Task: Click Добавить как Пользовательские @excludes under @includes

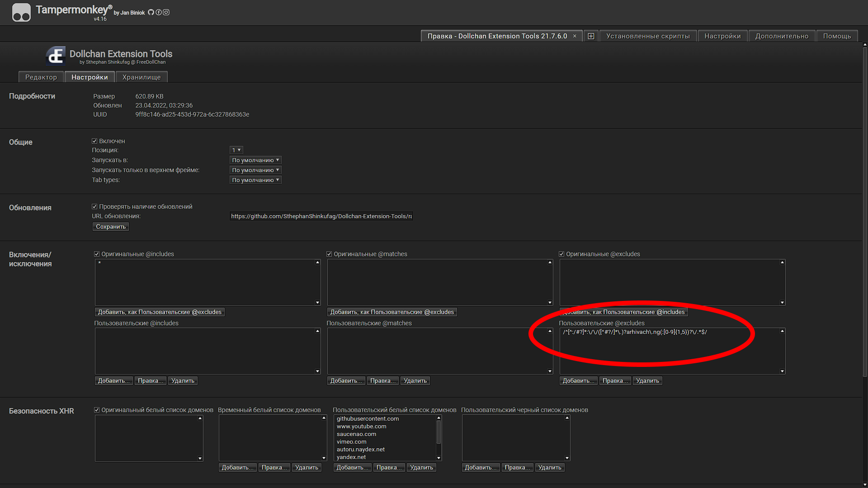Action: 160,312
